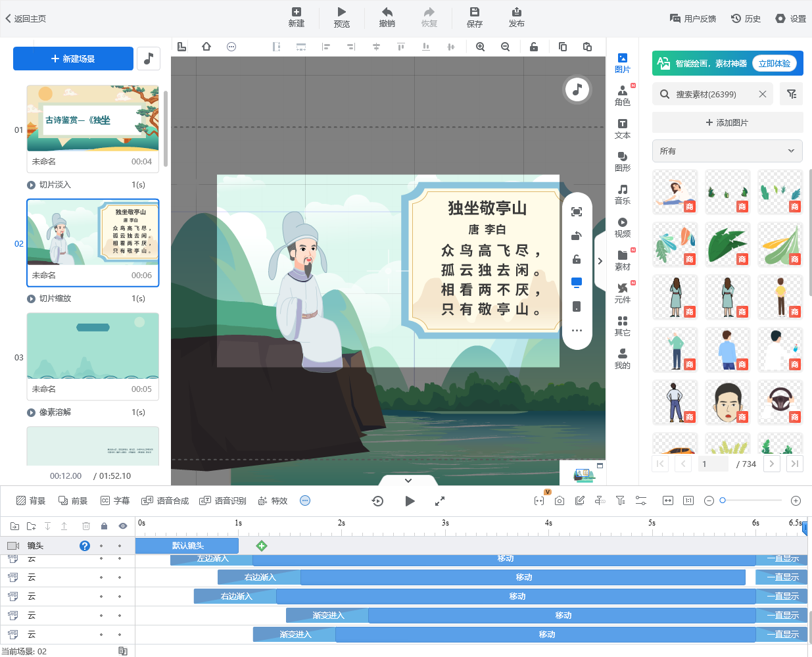
Task: Click timeline zoom in plus
Action: (796, 501)
